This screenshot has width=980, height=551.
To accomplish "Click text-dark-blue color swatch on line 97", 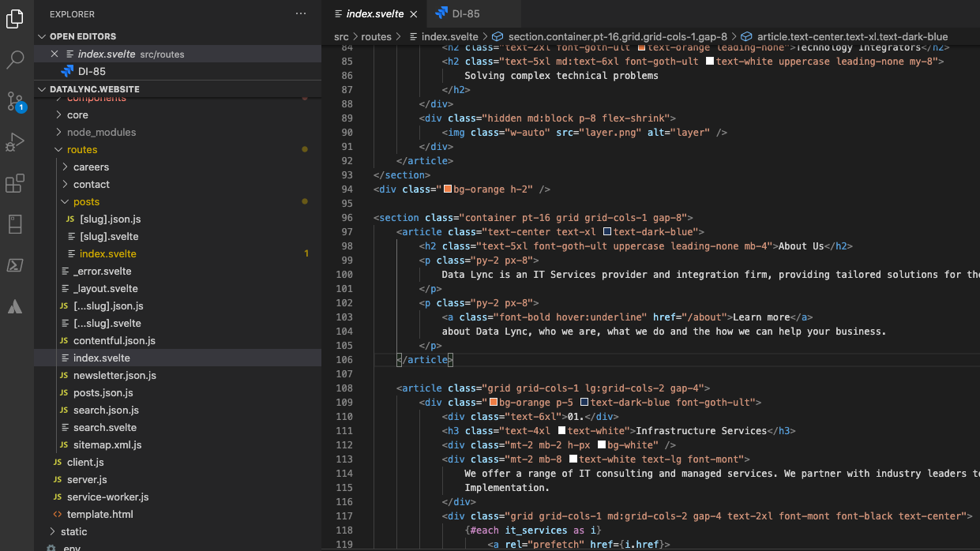I will [x=606, y=232].
